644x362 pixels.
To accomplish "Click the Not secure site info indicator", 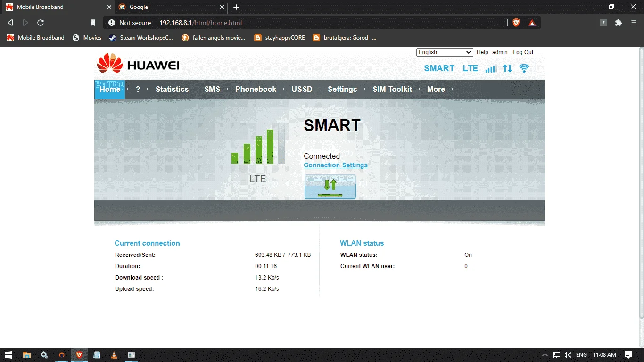I will (130, 23).
